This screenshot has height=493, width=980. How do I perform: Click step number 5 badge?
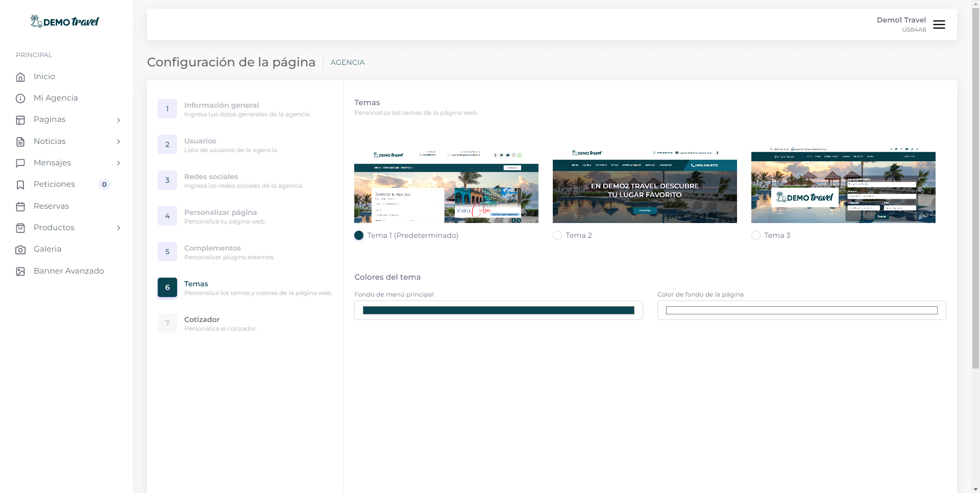[167, 252]
